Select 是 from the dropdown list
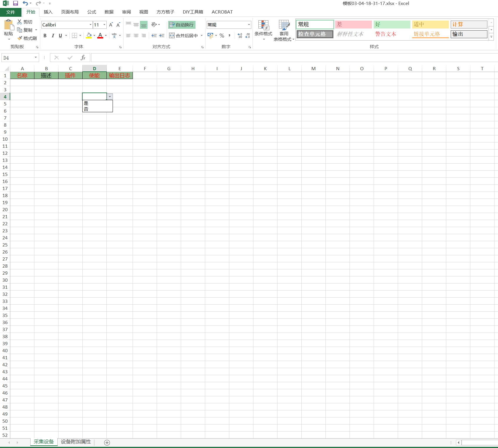The width and height of the screenshot is (498, 448). (86, 103)
